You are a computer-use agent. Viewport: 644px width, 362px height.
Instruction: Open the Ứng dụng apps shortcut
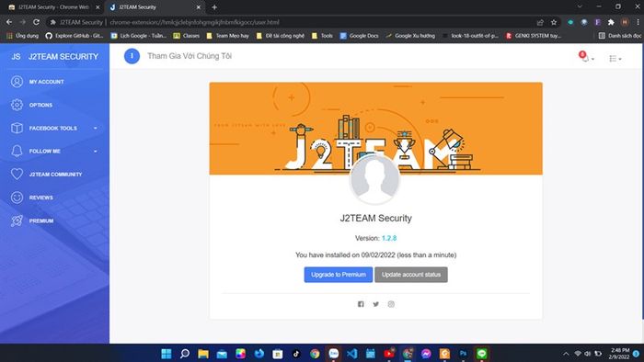point(23,36)
